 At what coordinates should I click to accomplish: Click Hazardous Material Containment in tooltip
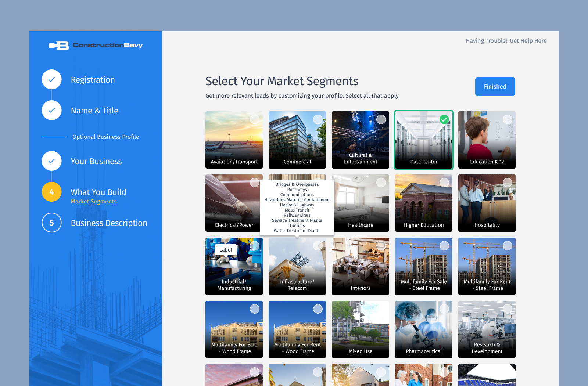(x=297, y=200)
